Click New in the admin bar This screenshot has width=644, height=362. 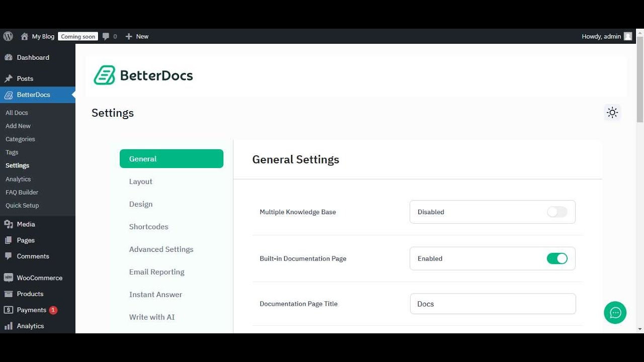(x=142, y=36)
